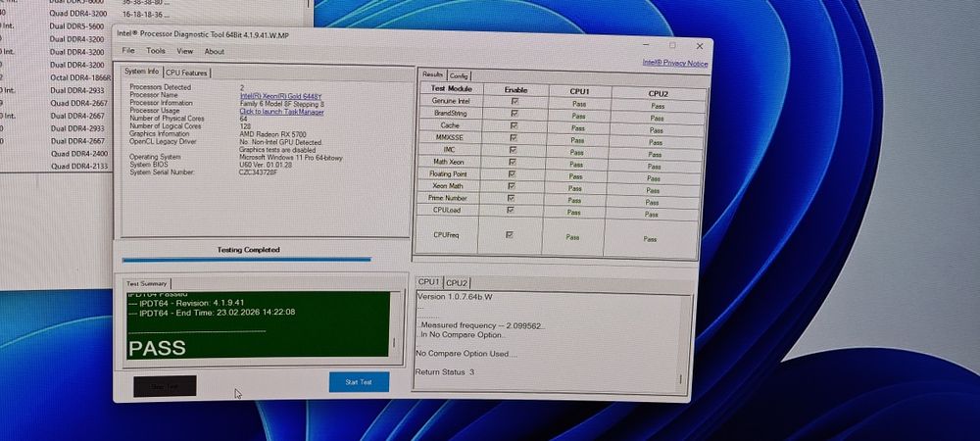Click the serial number CZC343728F
The height and width of the screenshot is (441, 980).
pyautogui.click(x=258, y=171)
